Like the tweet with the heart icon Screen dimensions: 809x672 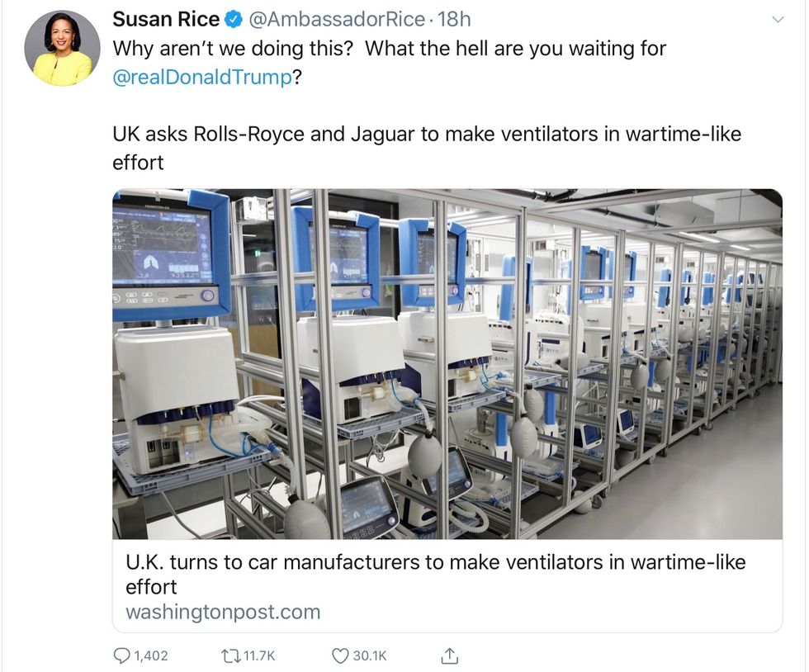pos(340,655)
